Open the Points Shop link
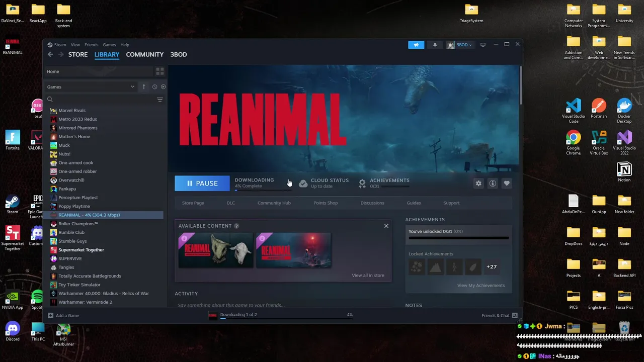 click(326, 203)
